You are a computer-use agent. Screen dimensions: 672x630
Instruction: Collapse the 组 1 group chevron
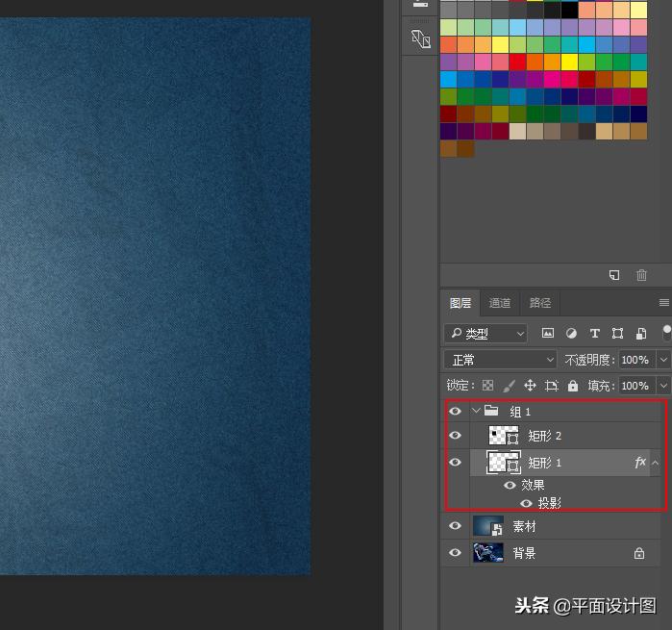[x=476, y=411]
